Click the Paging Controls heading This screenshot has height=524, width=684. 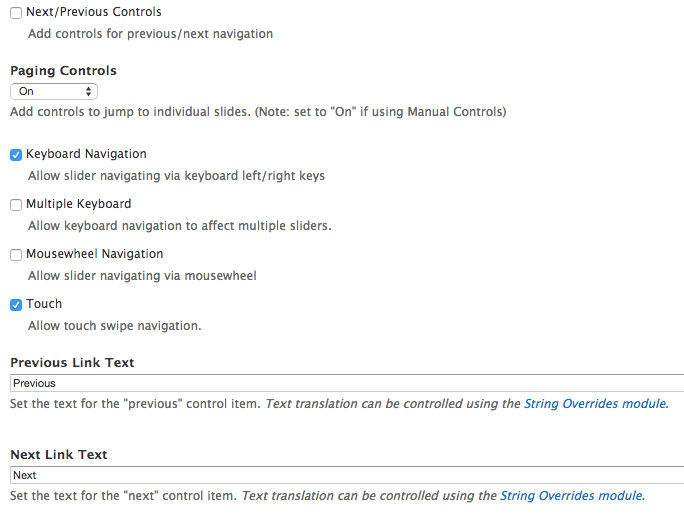pos(64,71)
